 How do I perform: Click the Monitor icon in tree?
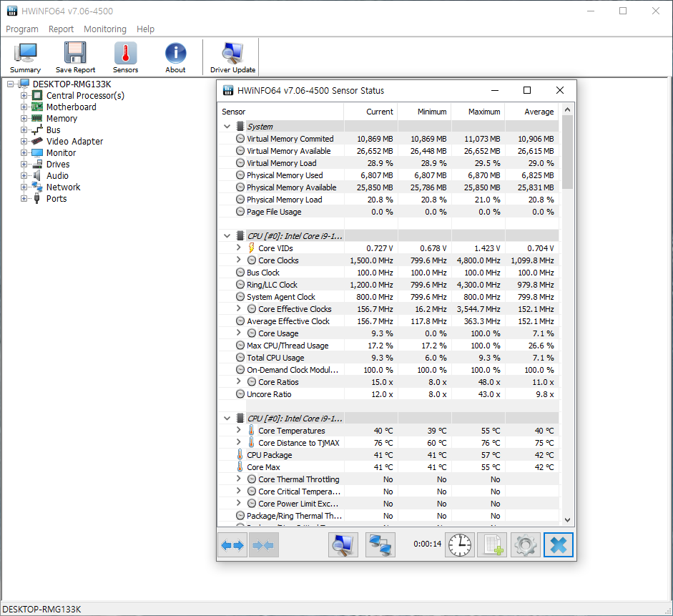pyautogui.click(x=37, y=153)
